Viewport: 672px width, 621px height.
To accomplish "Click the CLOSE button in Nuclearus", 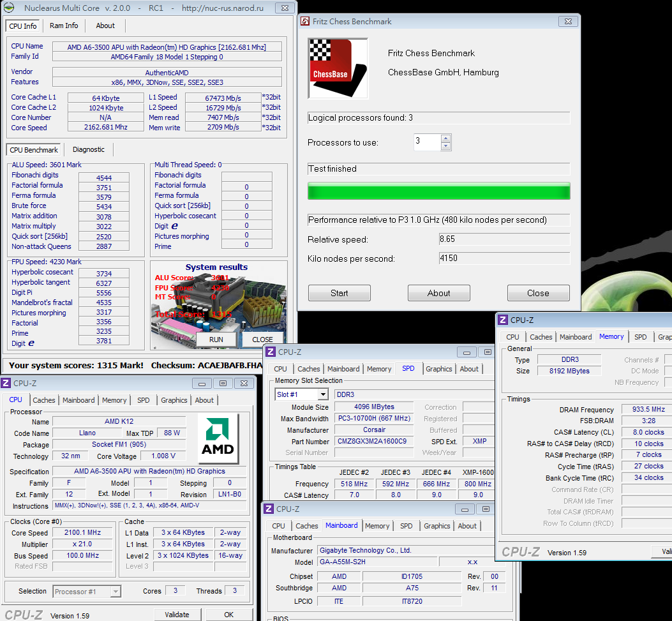I will (x=263, y=340).
